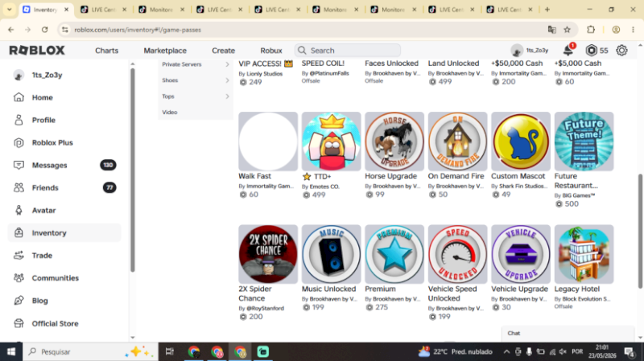
Task: Open notifications bell icon
Action: pyautogui.click(x=568, y=51)
